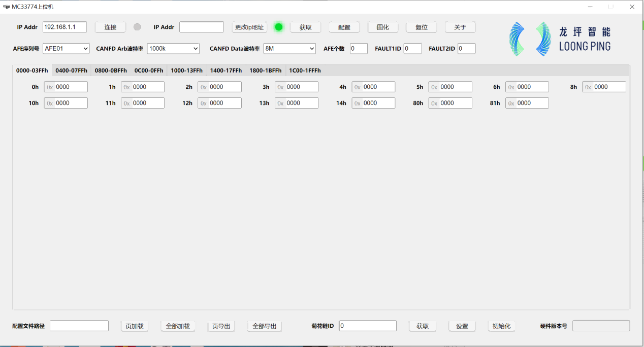Click the 更改ip地址 button
Screen dimensions: 644x347
pos(249,27)
